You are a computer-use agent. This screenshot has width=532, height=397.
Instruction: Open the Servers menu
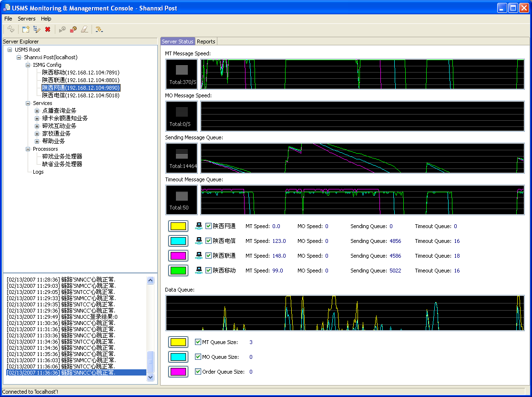pos(27,19)
